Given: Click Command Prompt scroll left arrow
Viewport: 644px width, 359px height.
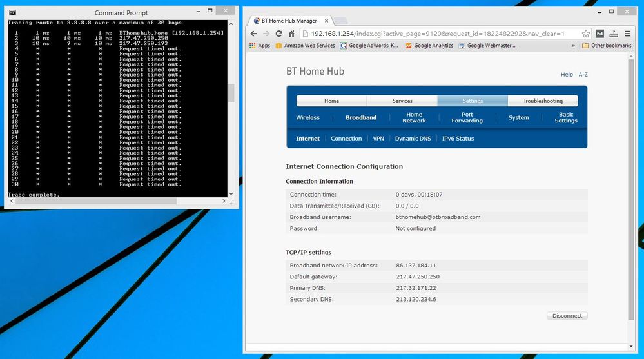Looking at the screenshot, I should point(12,201).
